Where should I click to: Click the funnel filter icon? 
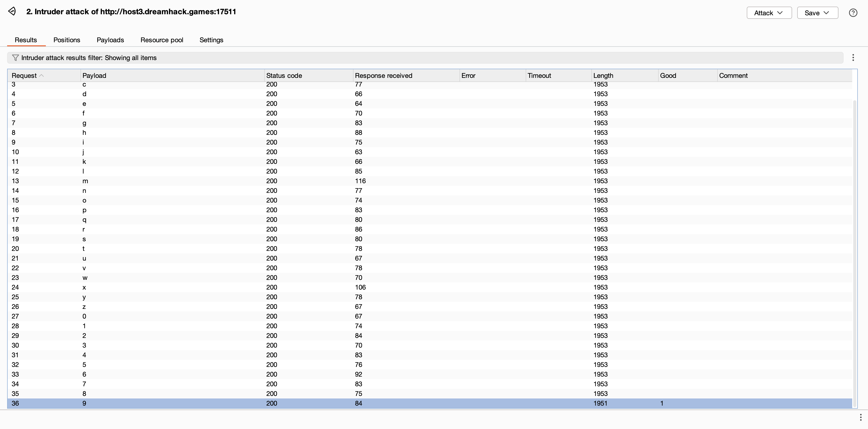click(15, 58)
